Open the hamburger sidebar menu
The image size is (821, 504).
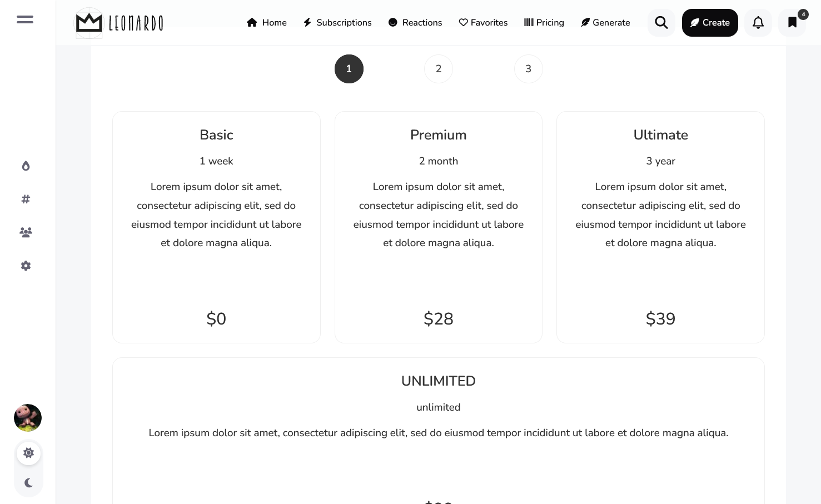coord(25,19)
